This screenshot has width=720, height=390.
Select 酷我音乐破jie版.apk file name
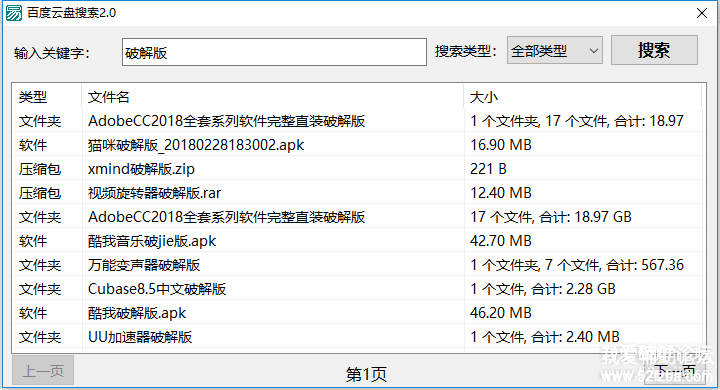pyautogui.click(x=152, y=241)
